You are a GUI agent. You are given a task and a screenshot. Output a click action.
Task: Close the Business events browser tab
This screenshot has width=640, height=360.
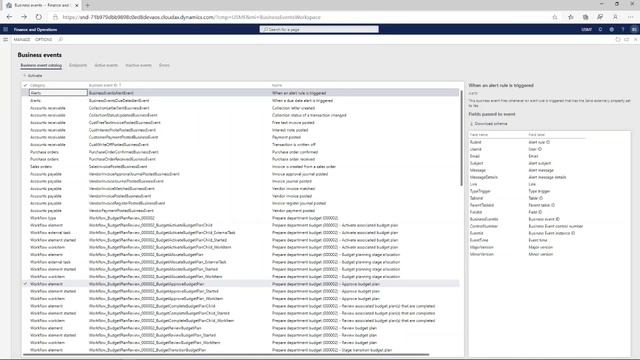point(76,5)
